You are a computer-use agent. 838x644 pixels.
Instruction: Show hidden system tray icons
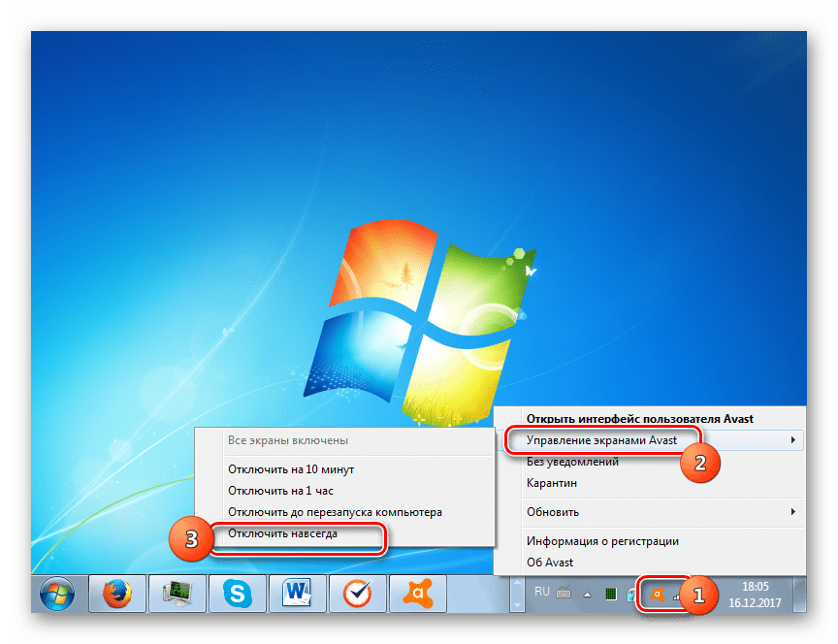point(586,594)
